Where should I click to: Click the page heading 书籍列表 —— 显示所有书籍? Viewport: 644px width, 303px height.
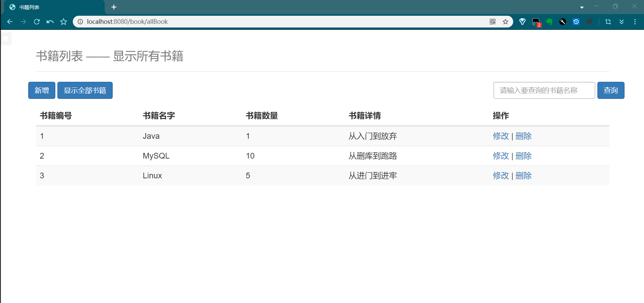pyautogui.click(x=110, y=56)
